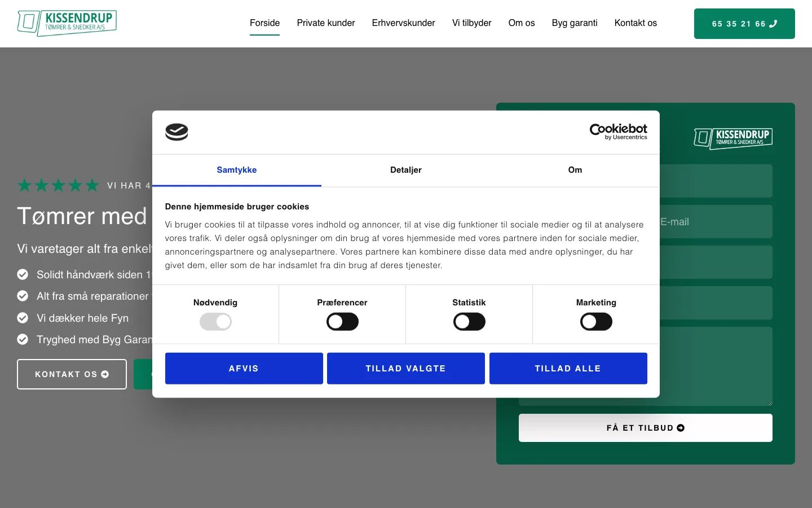
Task: Click the E-mail input field
Action: (x=716, y=222)
